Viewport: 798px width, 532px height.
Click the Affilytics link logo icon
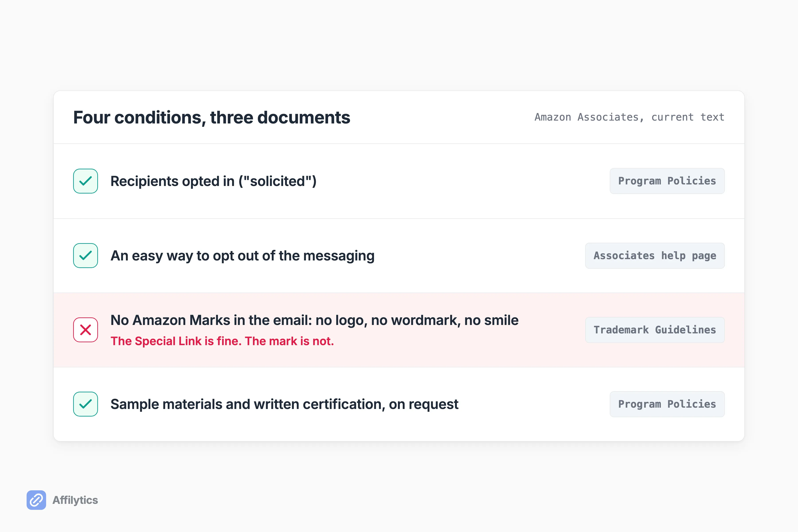[x=36, y=500]
